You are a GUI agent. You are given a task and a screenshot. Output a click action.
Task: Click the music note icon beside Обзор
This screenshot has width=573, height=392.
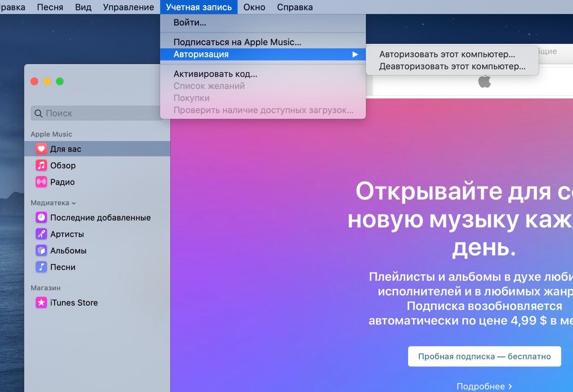click(41, 166)
